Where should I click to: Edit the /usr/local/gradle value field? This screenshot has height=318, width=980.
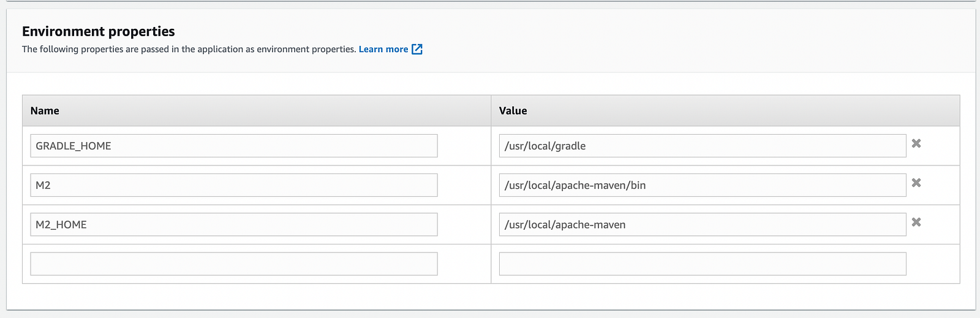703,146
